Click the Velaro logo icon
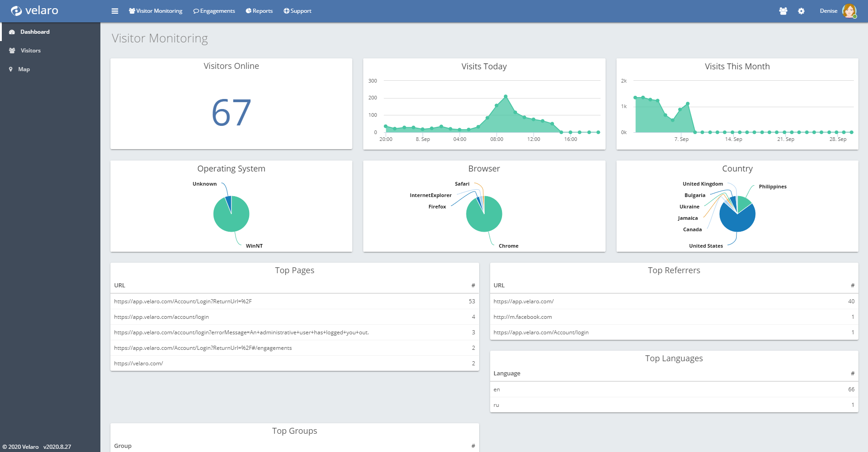868x452 pixels. (16, 11)
